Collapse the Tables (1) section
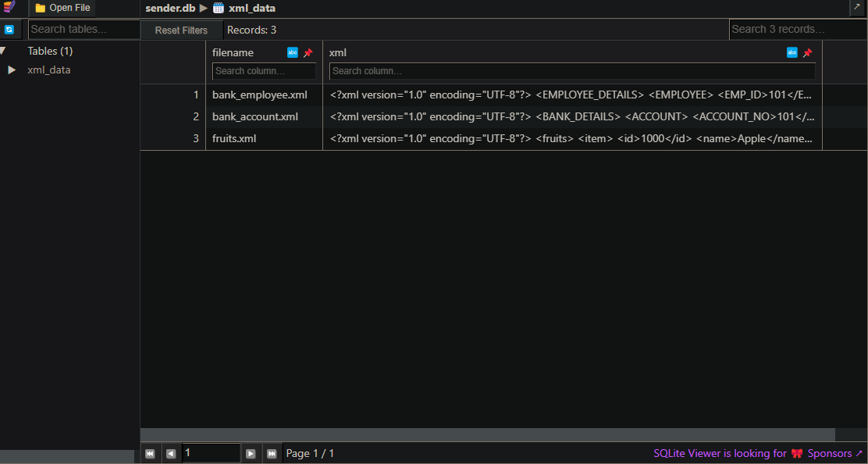This screenshot has width=868, height=464. point(5,50)
